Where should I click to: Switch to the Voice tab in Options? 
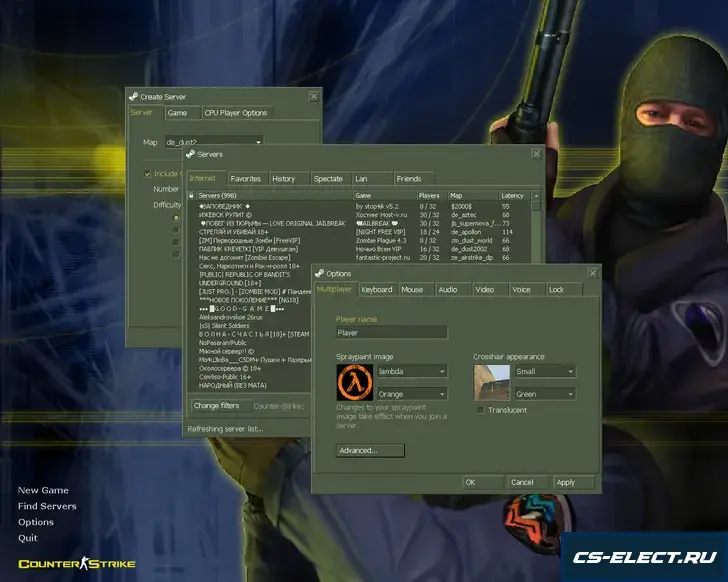[x=527, y=290]
